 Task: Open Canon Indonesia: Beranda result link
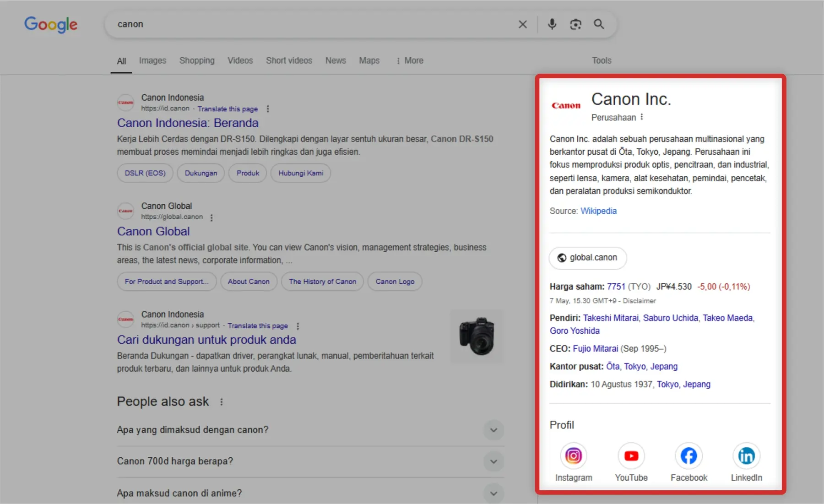188,123
